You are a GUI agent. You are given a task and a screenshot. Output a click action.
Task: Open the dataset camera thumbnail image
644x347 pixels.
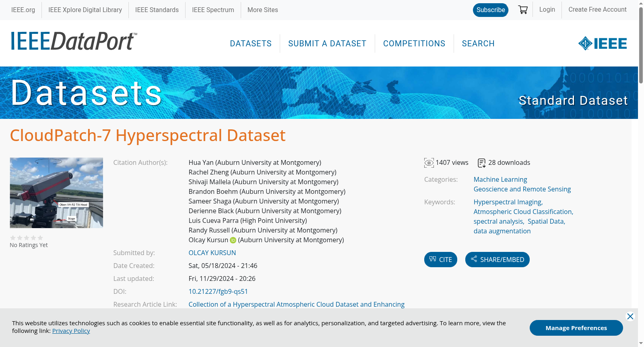point(56,193)
